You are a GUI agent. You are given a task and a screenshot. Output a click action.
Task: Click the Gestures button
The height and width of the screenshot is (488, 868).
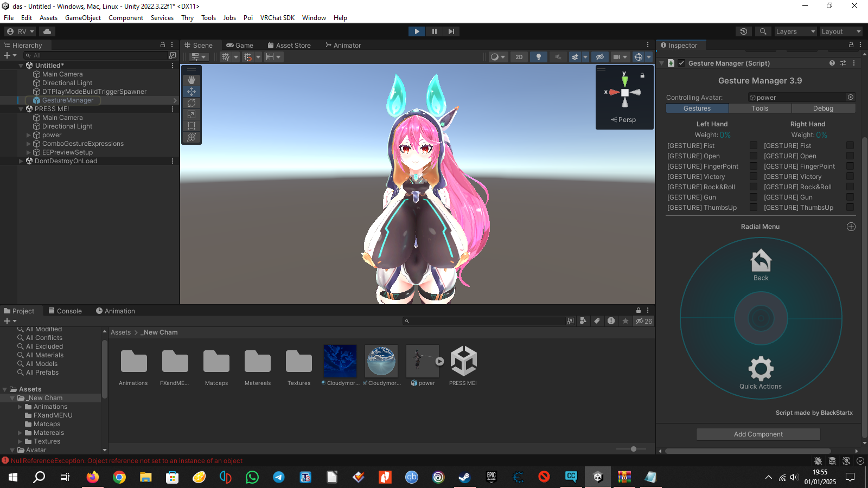click(697, 108)
